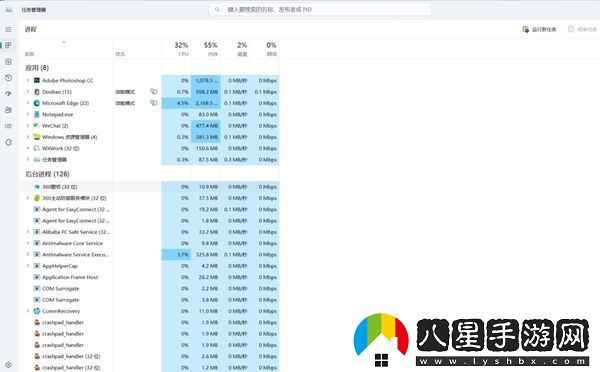Click the 477.4 MB memory cell for WeChat
Screen dimensions: 600x372
(x=206, y=126)
